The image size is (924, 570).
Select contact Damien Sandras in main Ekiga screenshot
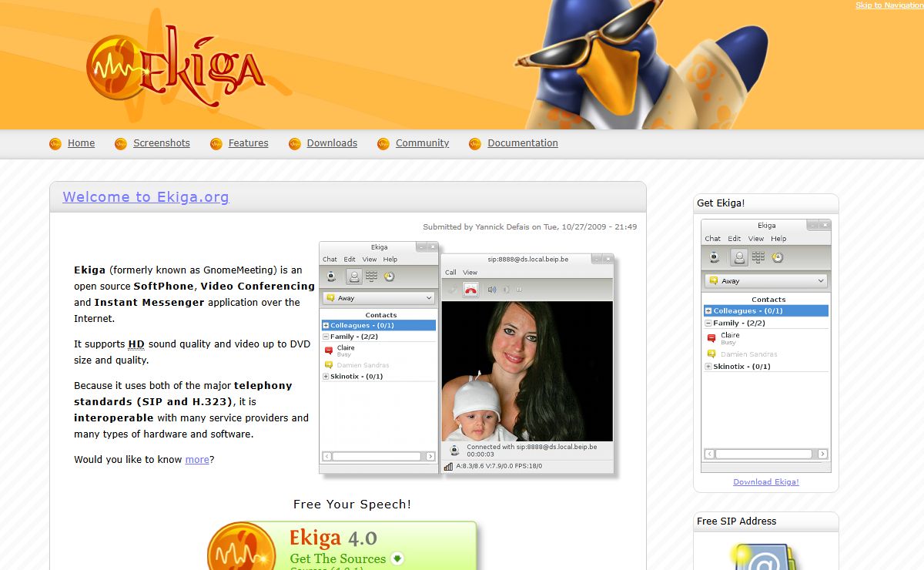363,365
